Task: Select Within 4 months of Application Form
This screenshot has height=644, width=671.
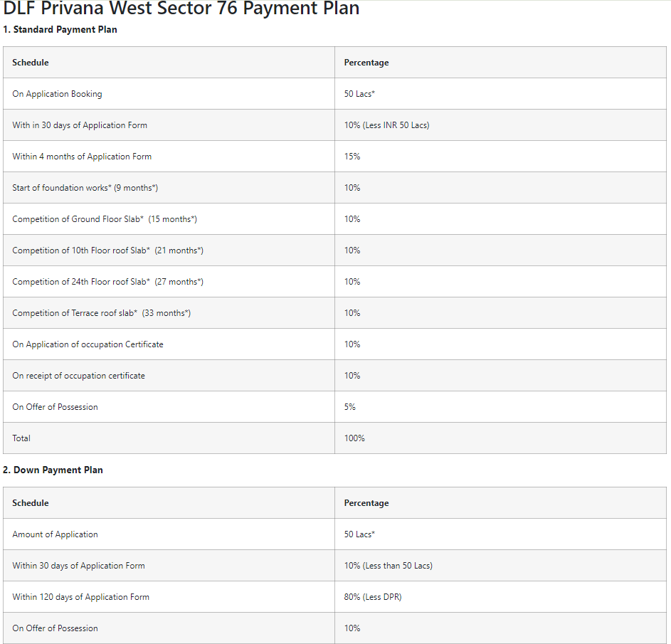Action: [x=82, y=157]
